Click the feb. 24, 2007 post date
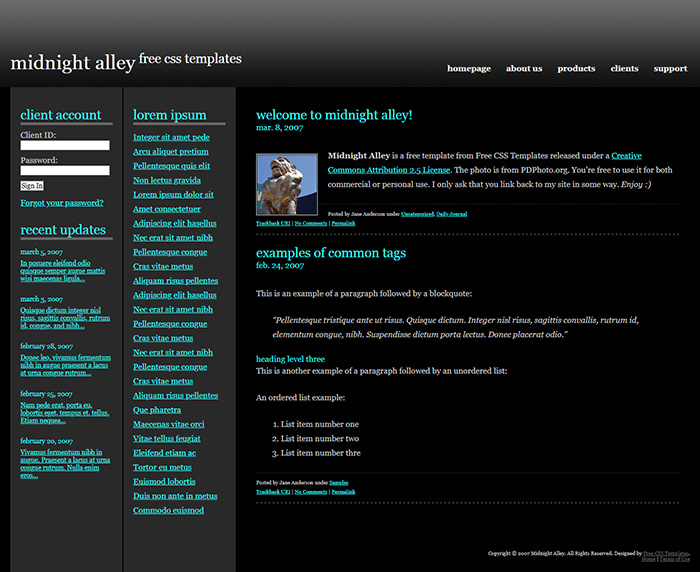 [x=280, y=266]
